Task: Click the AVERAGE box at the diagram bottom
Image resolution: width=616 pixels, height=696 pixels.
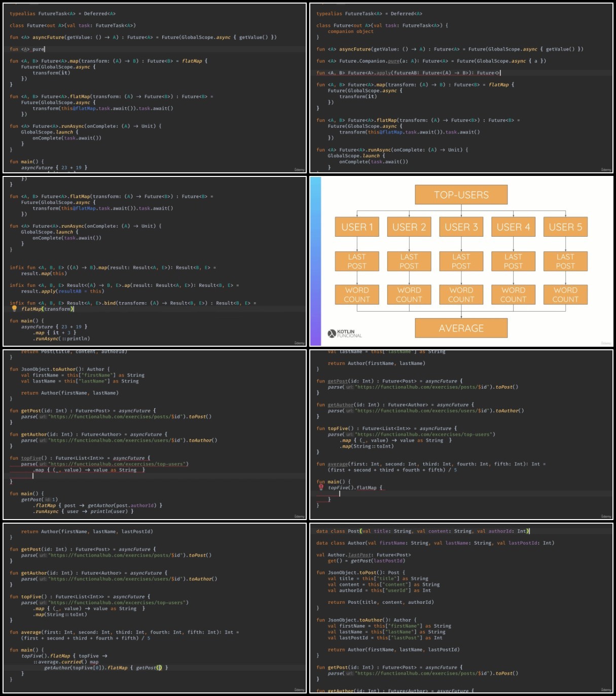Action: coord(461,328)
